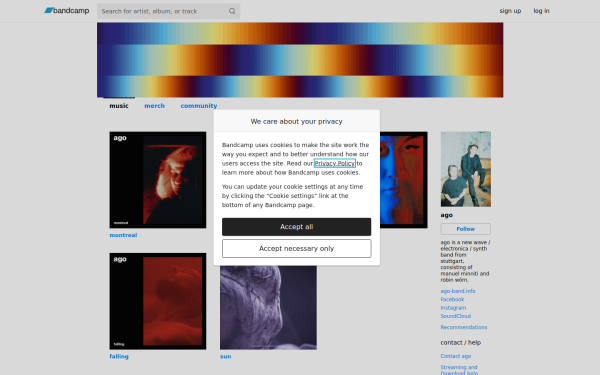Click the ago band photo

click(466, 169)
